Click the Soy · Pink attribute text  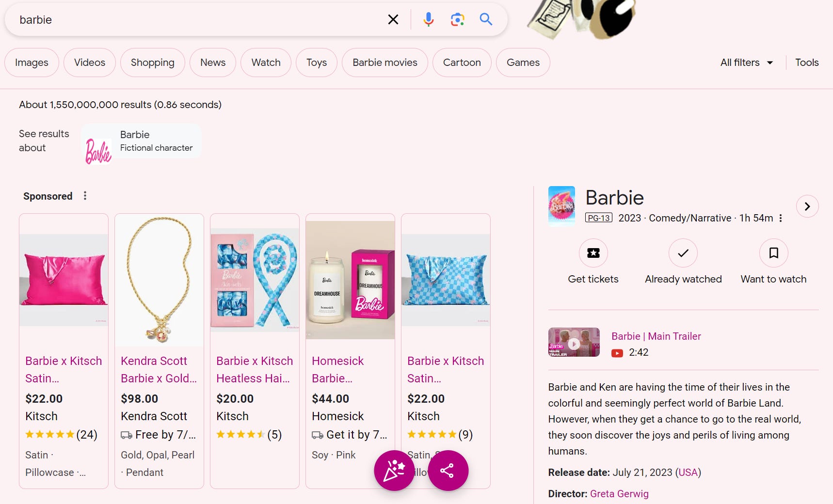click(x=334, y=455)
